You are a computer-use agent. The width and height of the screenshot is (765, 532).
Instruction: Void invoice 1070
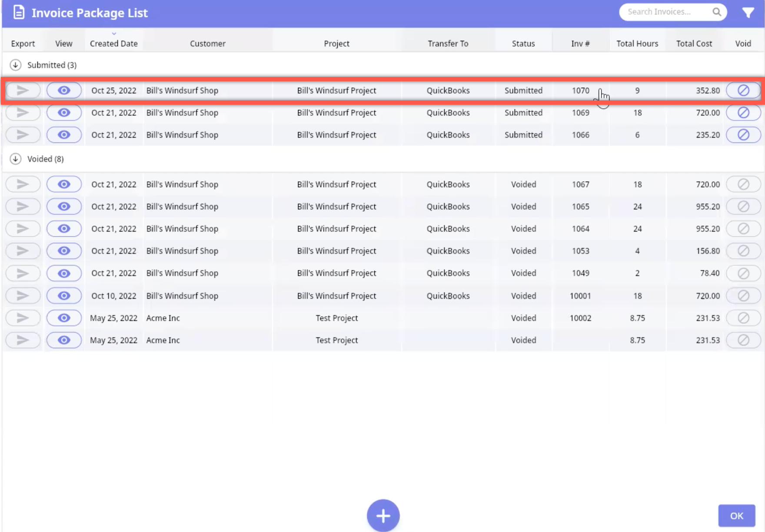pyautogui.click(x=743, y=90)
